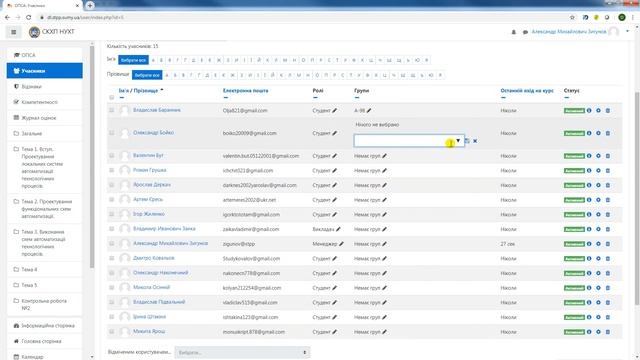Screen dimensions: 640x360
Task: Edit the Викладач role of zaikavladimir@gmail.com
Action: pyautogui.click(x=338, y=229)
